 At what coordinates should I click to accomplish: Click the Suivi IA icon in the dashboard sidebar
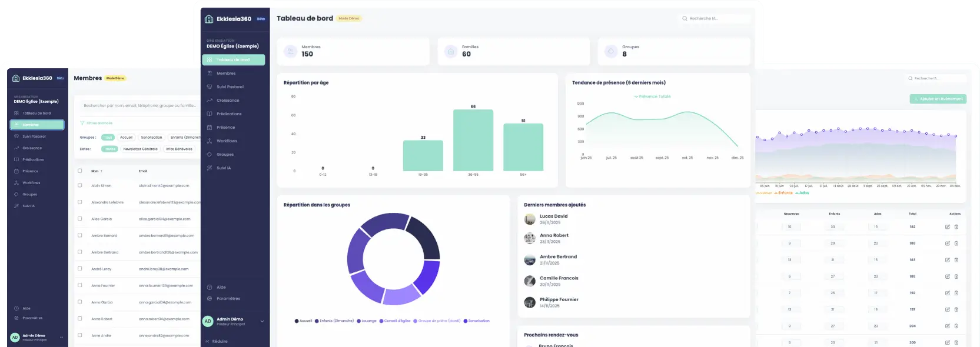click(x=210, y=168)
